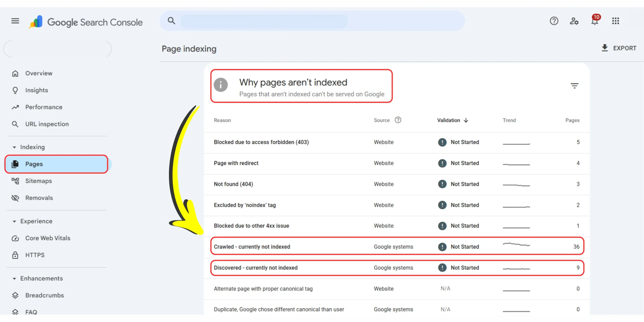The width and height of the screenshot is (644, 322).
Task: Open users and permissions settings icon
Action: (x=574, y=21)
